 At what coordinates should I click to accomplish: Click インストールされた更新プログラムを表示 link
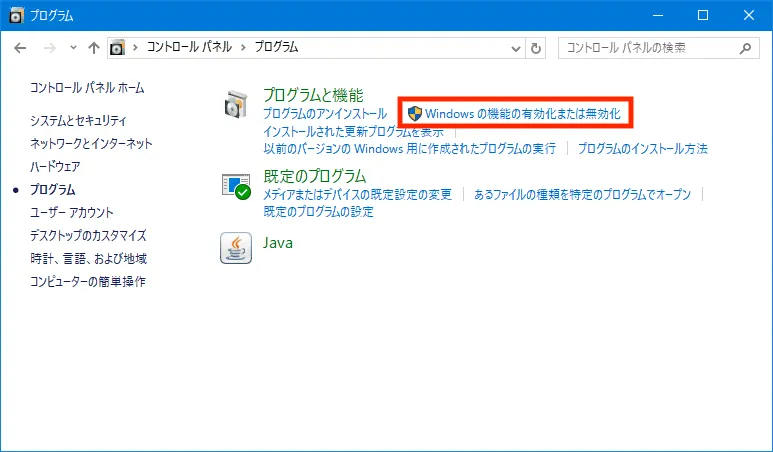pos(353,132)
